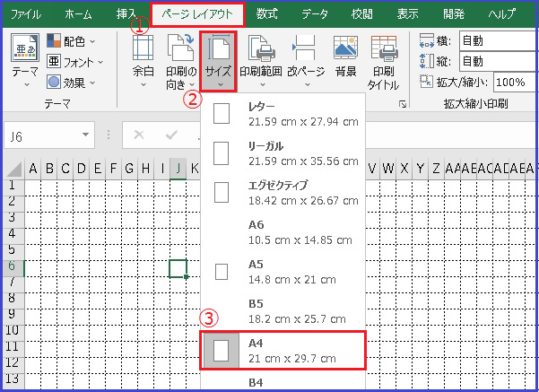Click the 印刷の向き orientation icon
Viewport: 539px width, 392px height.
pyautogui.click(x=181, y=48)
